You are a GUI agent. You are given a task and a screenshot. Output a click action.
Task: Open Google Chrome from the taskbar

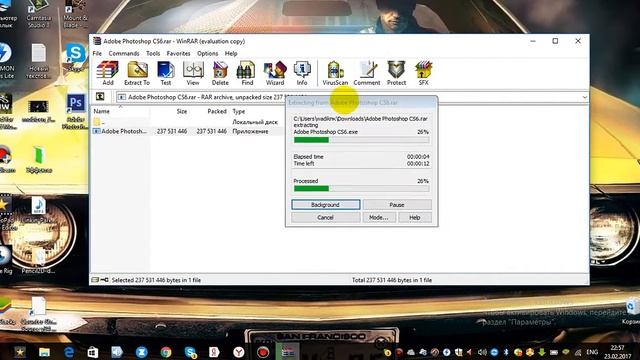(x=166, y=352)
